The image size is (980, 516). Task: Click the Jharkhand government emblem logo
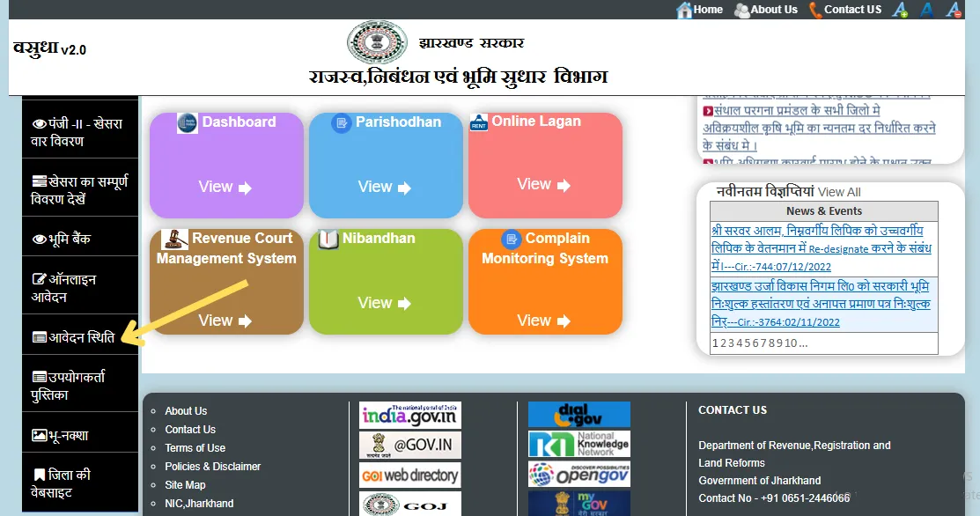point(377,42)
